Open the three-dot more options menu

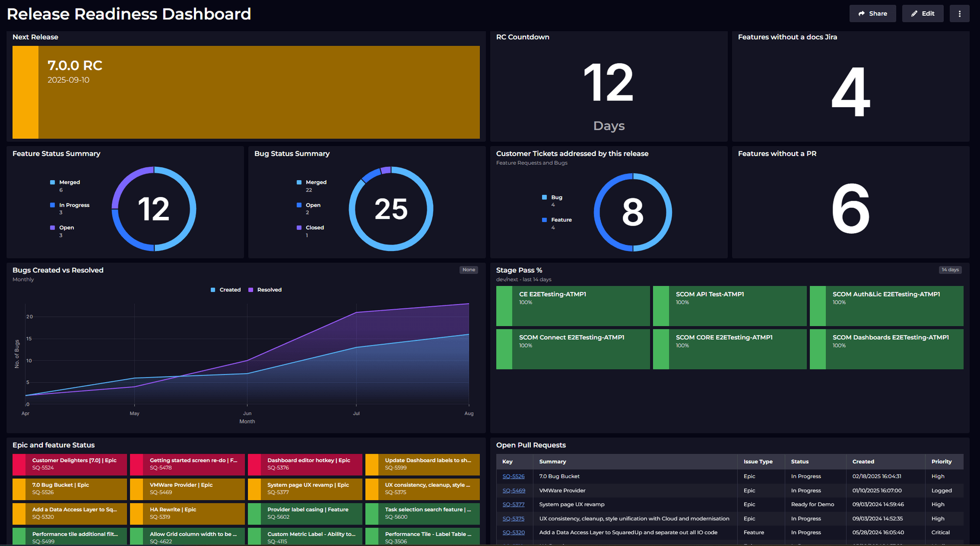[959, 14]
